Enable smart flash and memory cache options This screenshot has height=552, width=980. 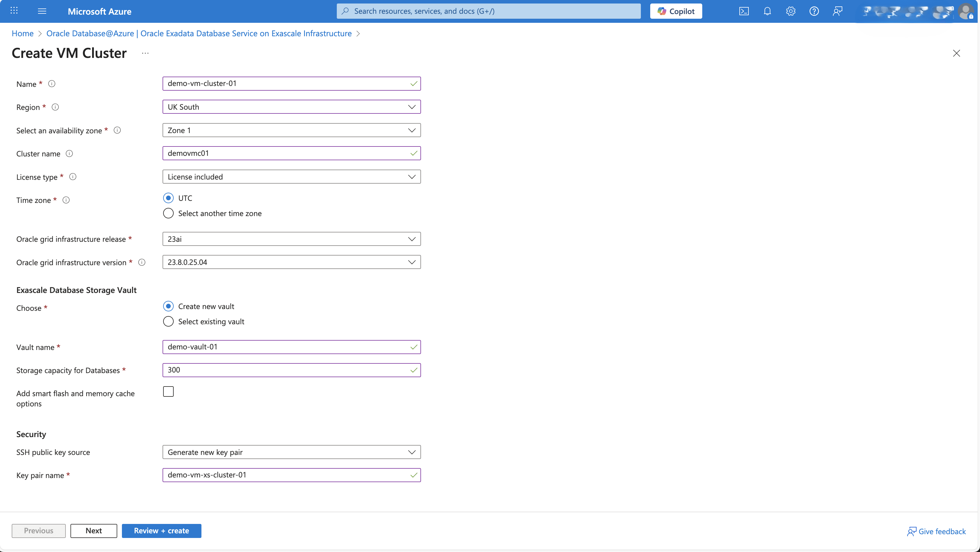tap(168, 391)
